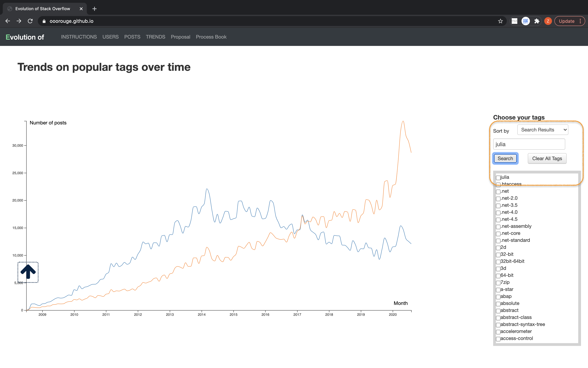The width and height of the screenshot is (588, 368).
Task: Reload the current page
Action: pyautogui.click(x=30, y=21)
